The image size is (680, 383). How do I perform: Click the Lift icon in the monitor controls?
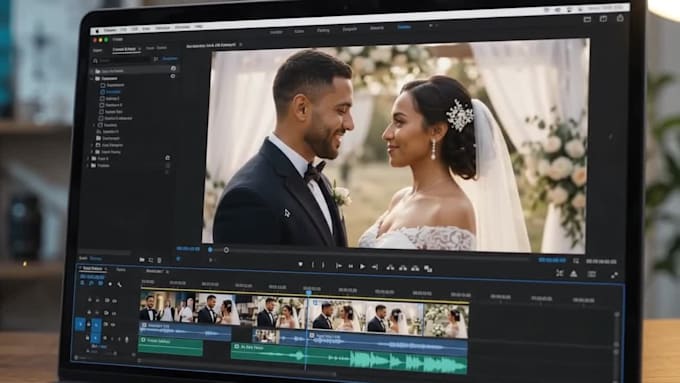(x=390, y=268)
